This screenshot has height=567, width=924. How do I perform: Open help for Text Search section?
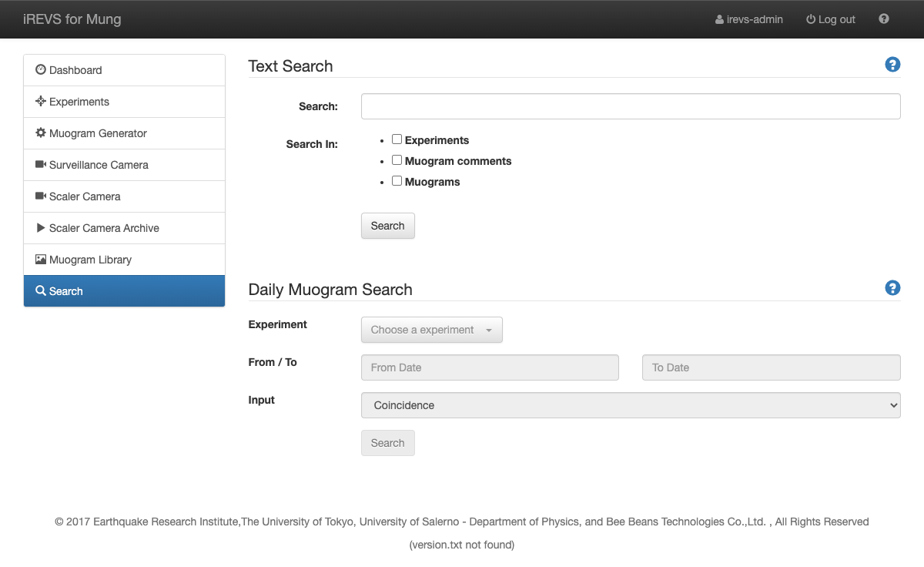(x=892, y=65)
